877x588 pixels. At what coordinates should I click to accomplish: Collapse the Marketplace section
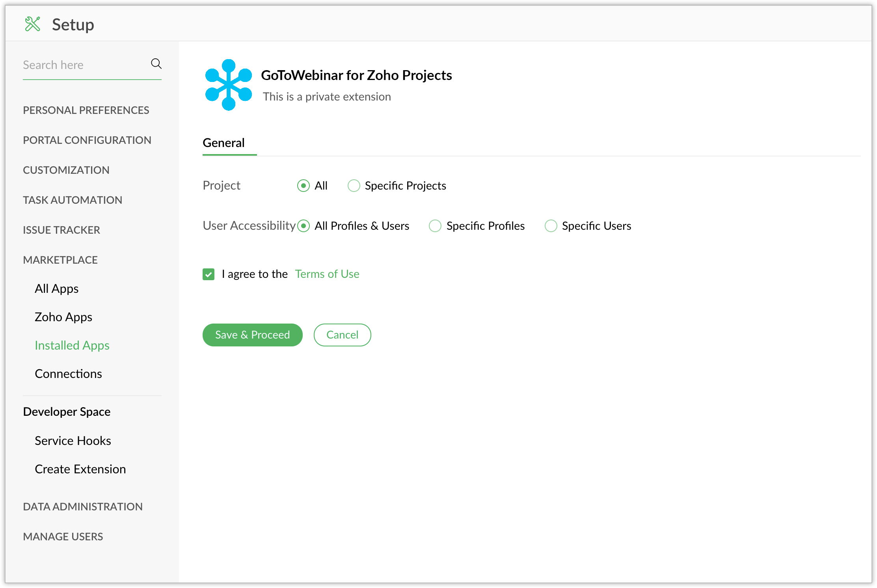pos(60,260)
